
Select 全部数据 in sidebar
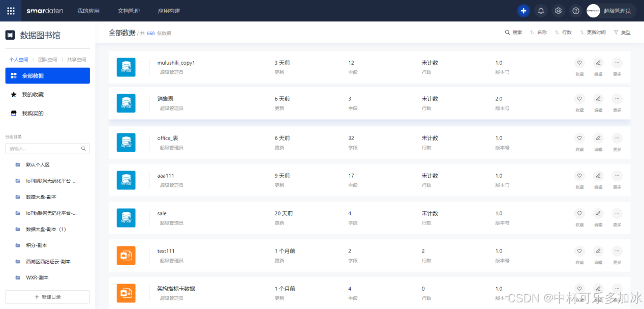point(48,76)
